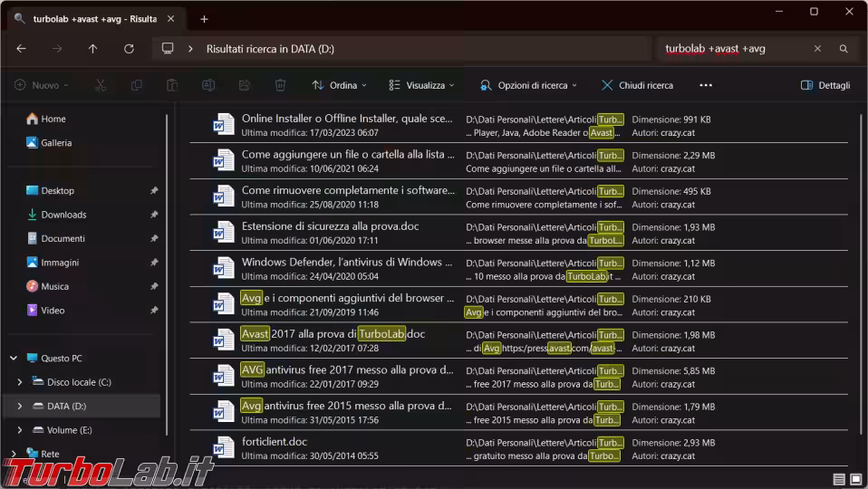Unpin Musica via its pin icon
The image size is (868, 489).
(154, 286)
